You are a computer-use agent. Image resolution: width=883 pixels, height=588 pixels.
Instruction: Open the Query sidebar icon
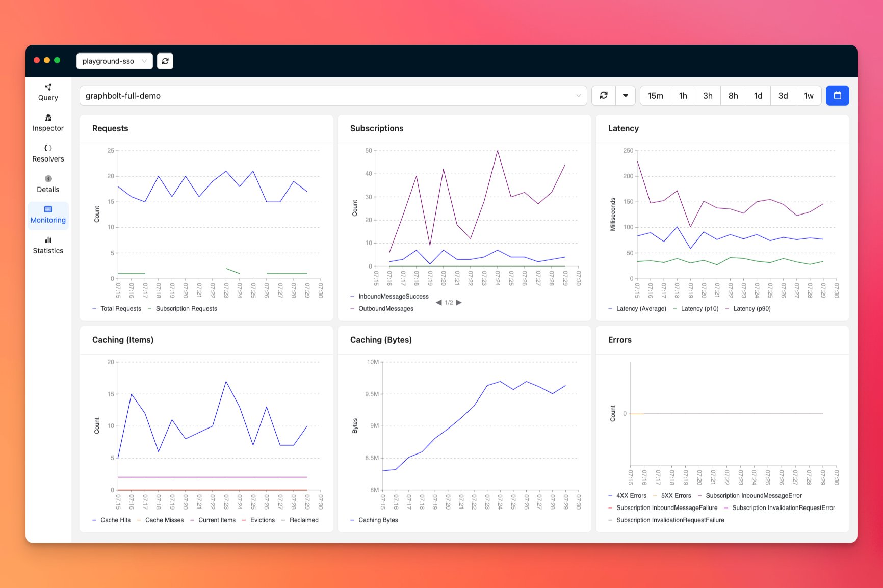[48, 87]
